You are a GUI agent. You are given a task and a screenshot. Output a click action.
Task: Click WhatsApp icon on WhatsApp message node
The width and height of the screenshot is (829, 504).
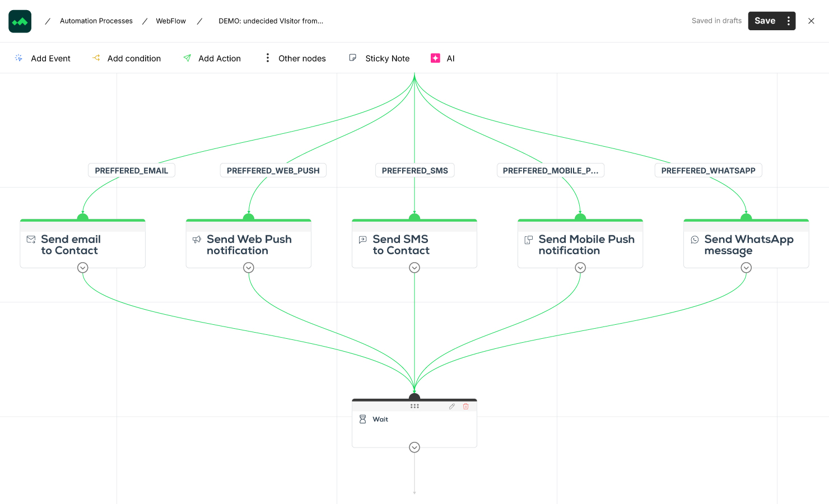point(695,240)
